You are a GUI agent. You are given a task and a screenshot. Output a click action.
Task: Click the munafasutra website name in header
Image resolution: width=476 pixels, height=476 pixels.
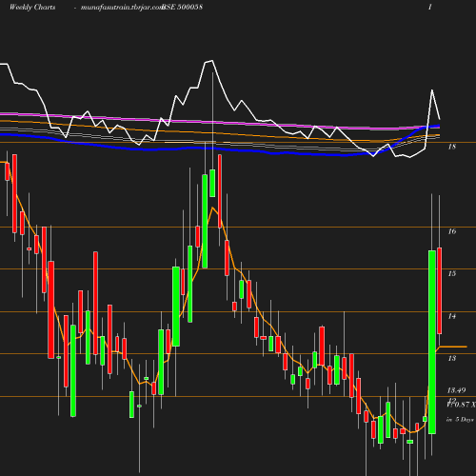pyautogui.click(x=122, y=8)
